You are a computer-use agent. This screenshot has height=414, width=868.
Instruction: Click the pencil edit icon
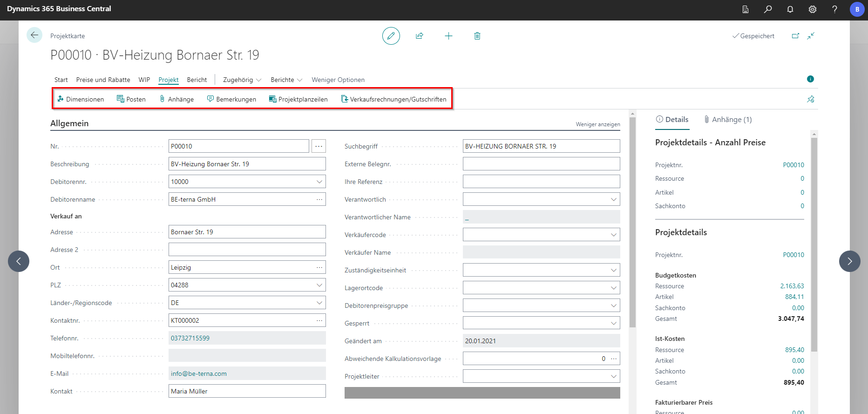click(x=391, y=36)
